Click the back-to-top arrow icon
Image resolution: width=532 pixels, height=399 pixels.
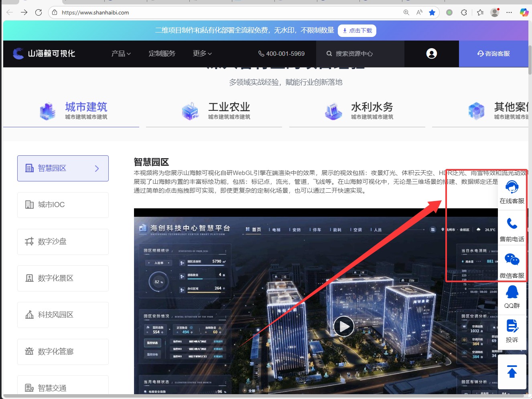click(512, 372)
